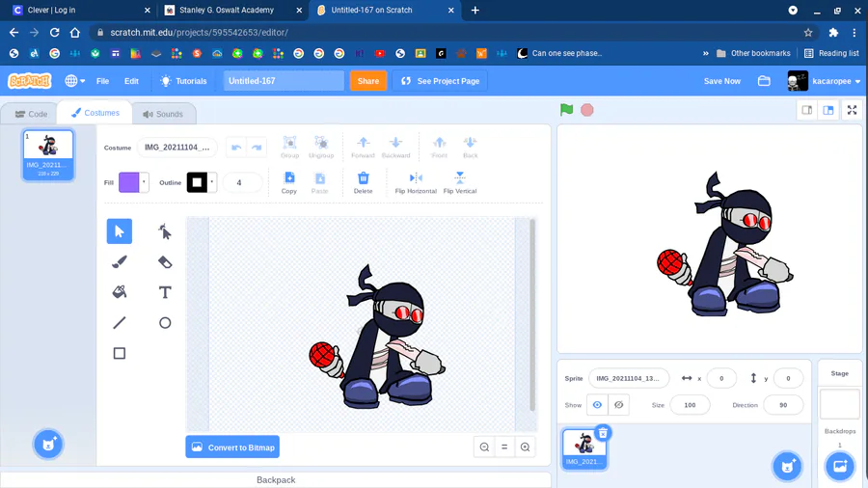Reset paint canvas zoom
This screenshot has width=868, height=488.
click(504, 447)
